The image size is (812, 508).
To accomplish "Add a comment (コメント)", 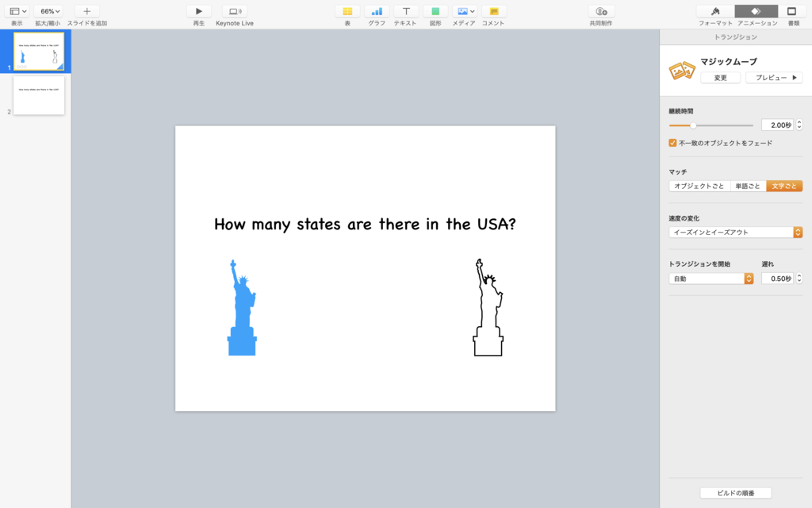I will (x=494, y=11).
